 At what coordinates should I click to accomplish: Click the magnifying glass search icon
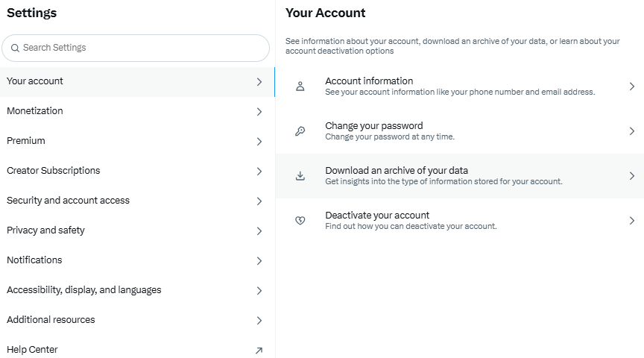point(15,48)
